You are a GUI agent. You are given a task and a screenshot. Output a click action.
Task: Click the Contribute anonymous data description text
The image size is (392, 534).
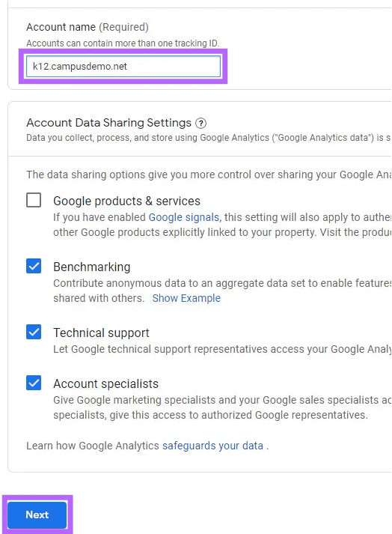(x=222, y=291)
